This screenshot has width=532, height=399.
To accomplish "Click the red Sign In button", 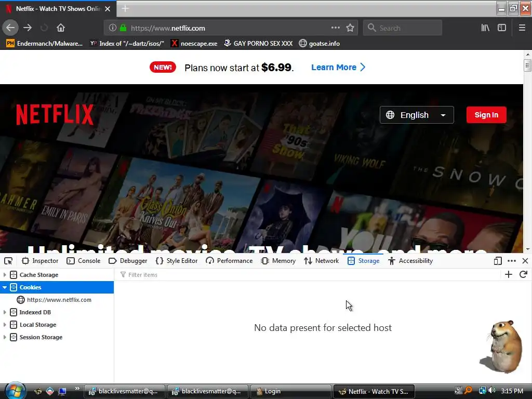I will 486,115.
